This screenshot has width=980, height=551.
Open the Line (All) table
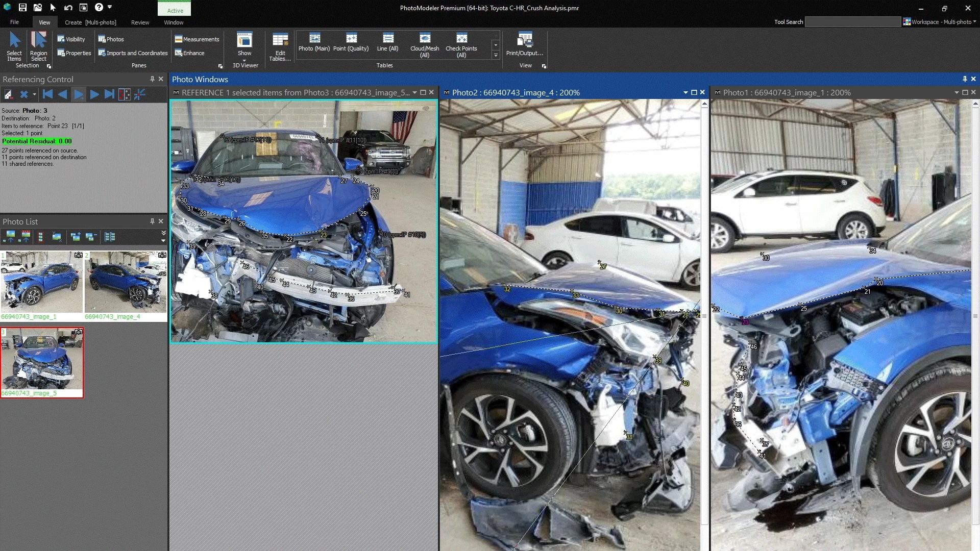[387, 43]
